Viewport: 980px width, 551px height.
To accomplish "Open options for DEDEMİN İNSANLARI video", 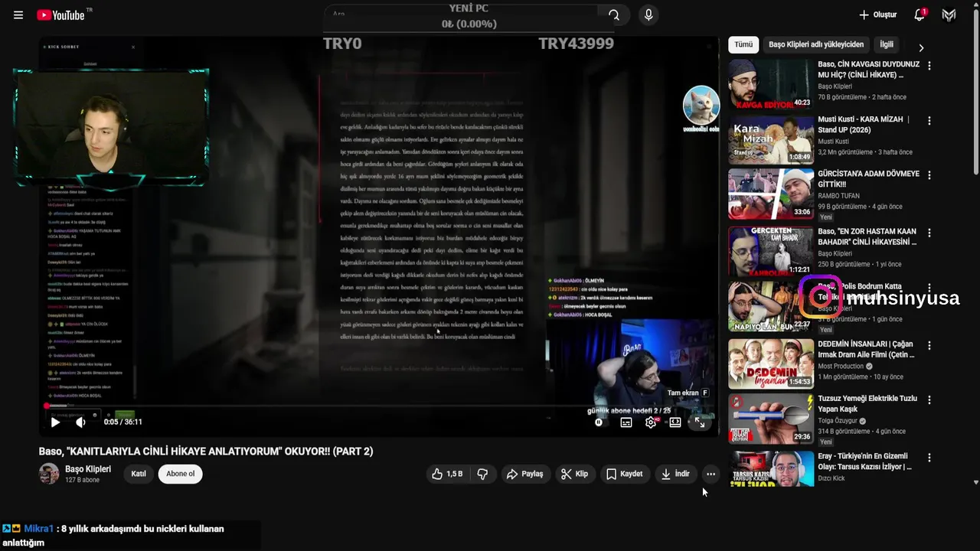I will [x=929, y=345].
